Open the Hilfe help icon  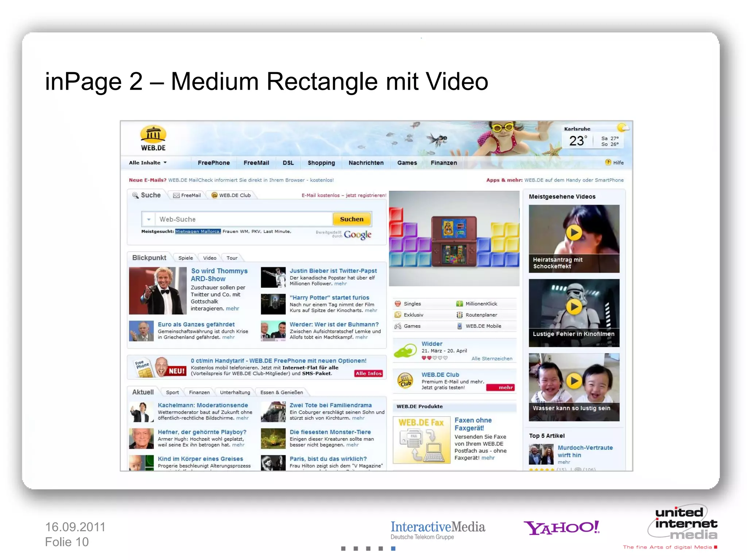point(608,162)
